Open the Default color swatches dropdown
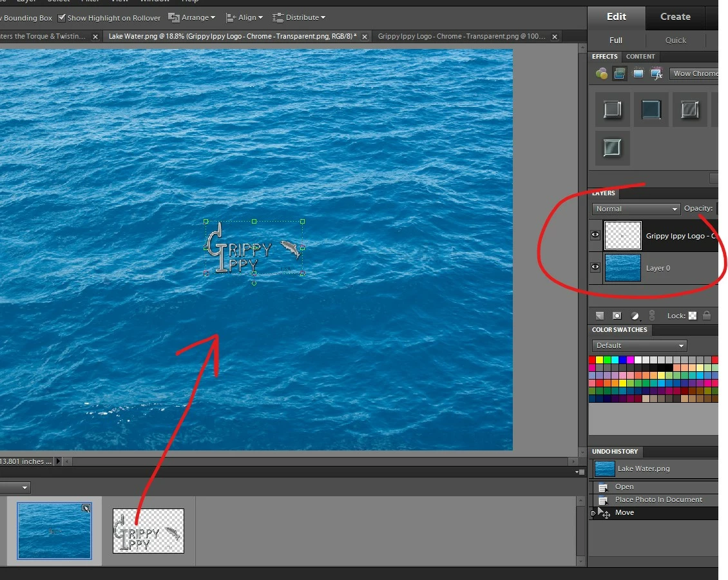 639,345
